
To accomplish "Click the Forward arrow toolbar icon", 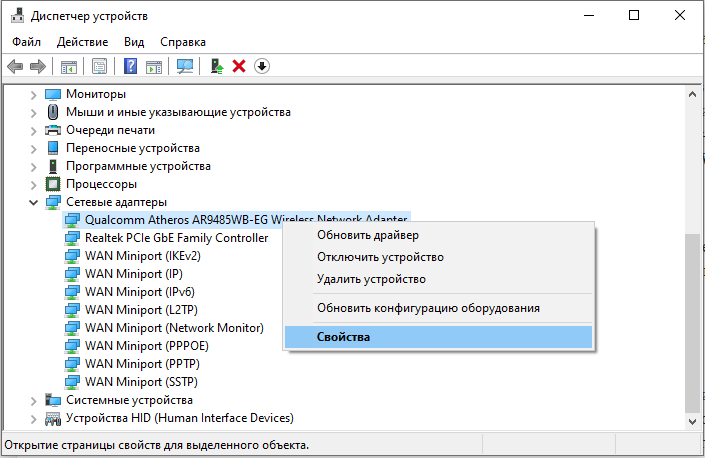I will pos(38,67).
